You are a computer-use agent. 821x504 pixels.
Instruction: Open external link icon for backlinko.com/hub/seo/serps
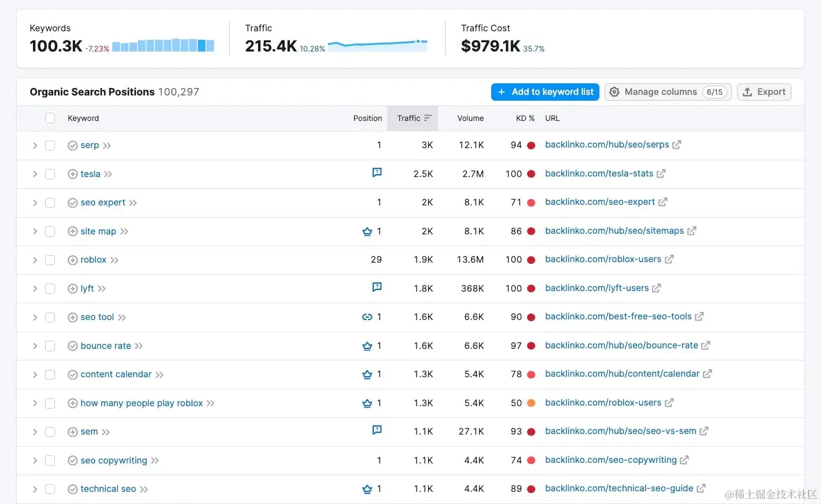[676, 145]
